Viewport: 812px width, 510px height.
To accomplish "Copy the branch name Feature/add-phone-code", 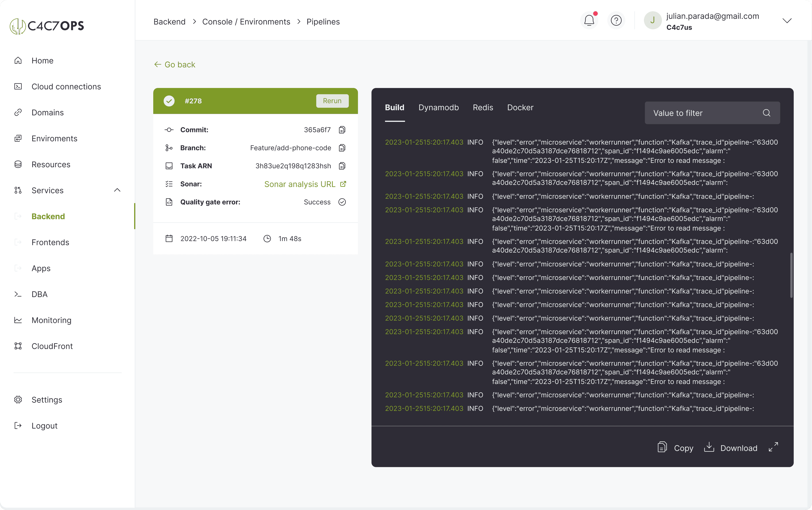I will tap(342, 148).
